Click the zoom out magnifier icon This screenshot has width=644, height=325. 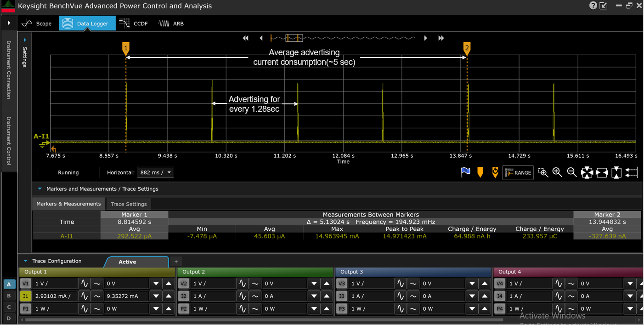pos(572,172)
